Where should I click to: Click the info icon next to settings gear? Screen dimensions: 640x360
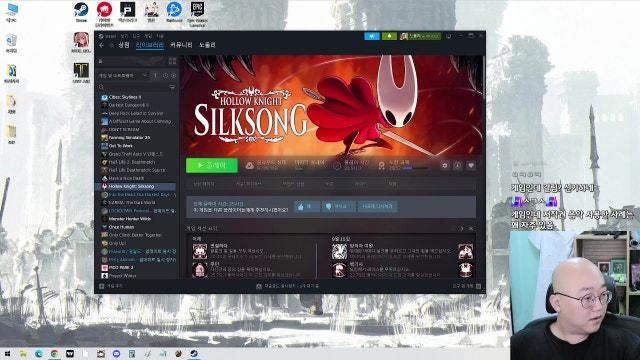point(458,165)
